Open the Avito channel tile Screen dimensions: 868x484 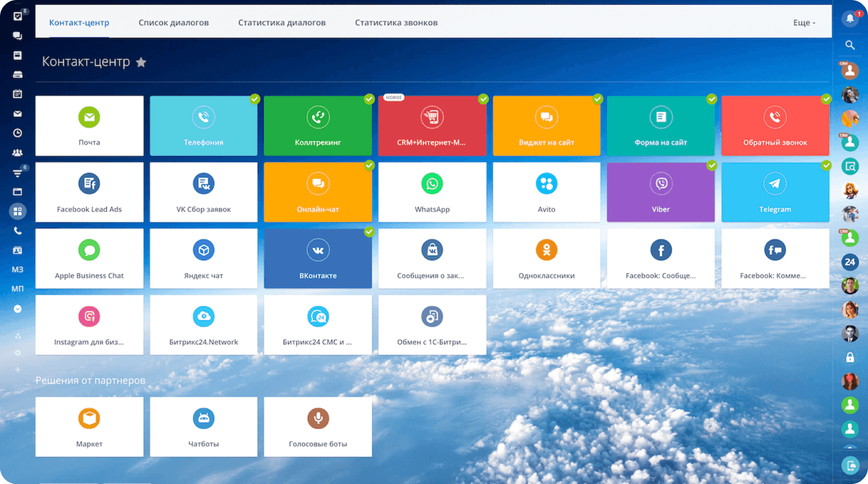(547, 192)
